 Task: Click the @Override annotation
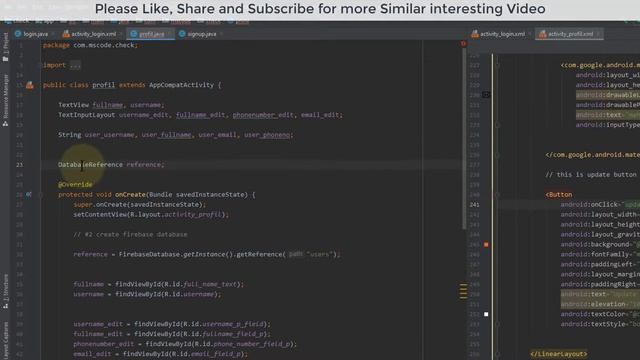coord(75,184)
